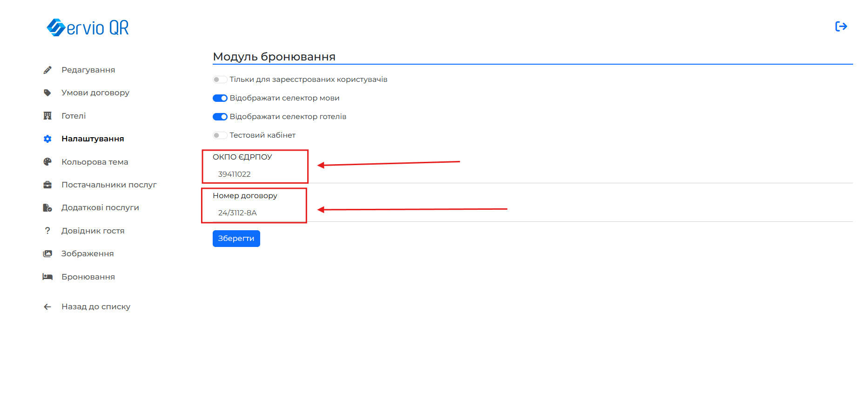The image size is (868, 393).
Task: Disable the Відображати селектор мови switch
Action: click(x=220, y=98)
